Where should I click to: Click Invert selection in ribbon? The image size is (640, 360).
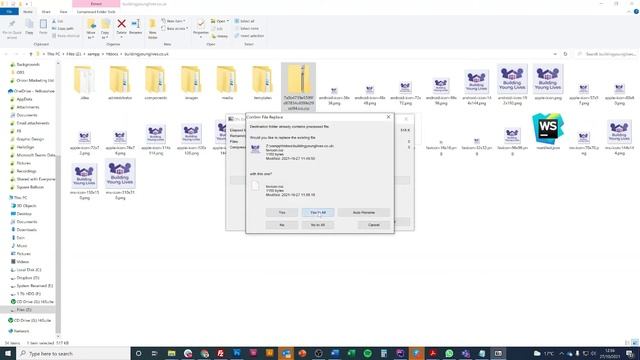click(x=249, y=36)
